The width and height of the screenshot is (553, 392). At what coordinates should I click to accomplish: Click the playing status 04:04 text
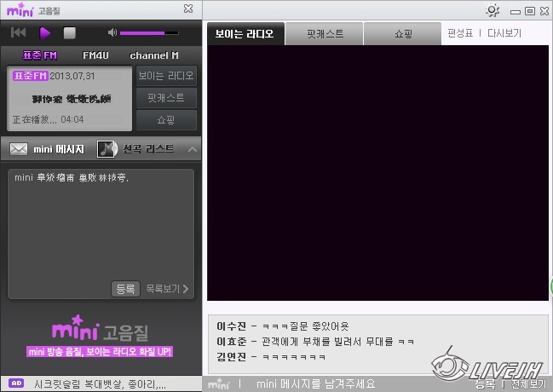pyautogui.click(x=48, y=119)
